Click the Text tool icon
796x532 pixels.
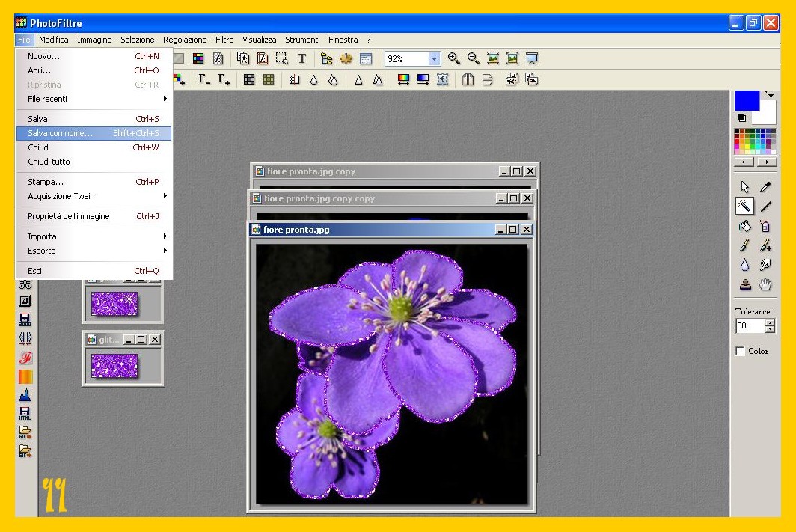point(301,58)
